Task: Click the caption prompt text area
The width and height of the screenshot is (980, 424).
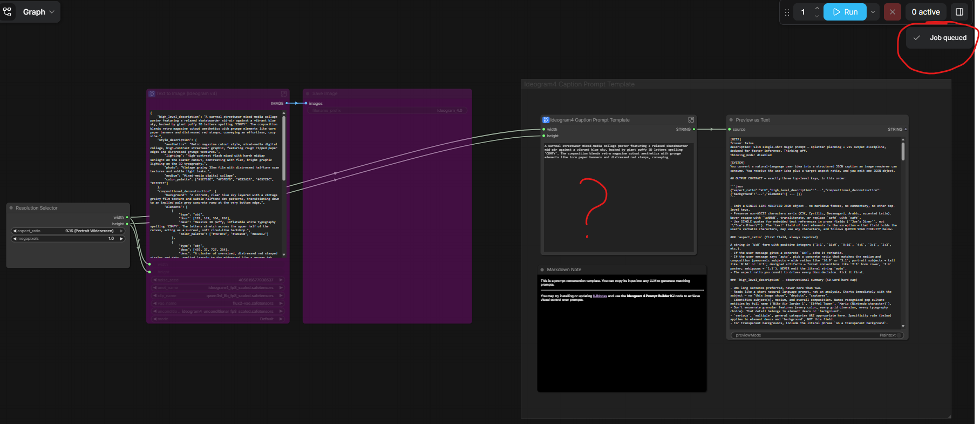Action: tap(618, 197)
